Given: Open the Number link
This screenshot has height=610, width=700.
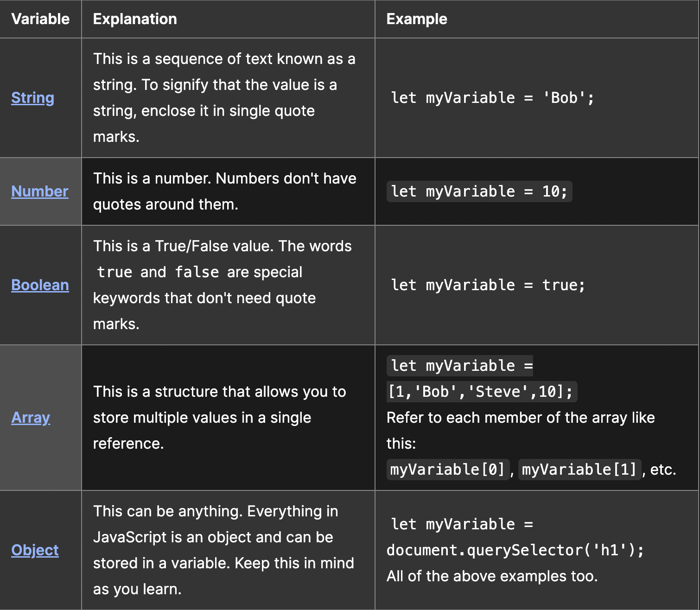Looking at the screenshot, I should pyautogui.click(x=40, y=191).
